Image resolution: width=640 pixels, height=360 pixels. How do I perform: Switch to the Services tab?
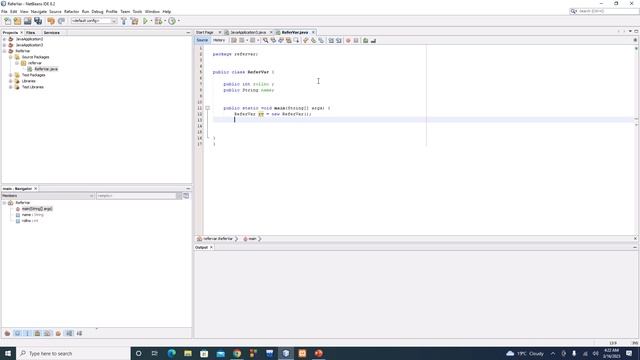click(x=51, y=33)
